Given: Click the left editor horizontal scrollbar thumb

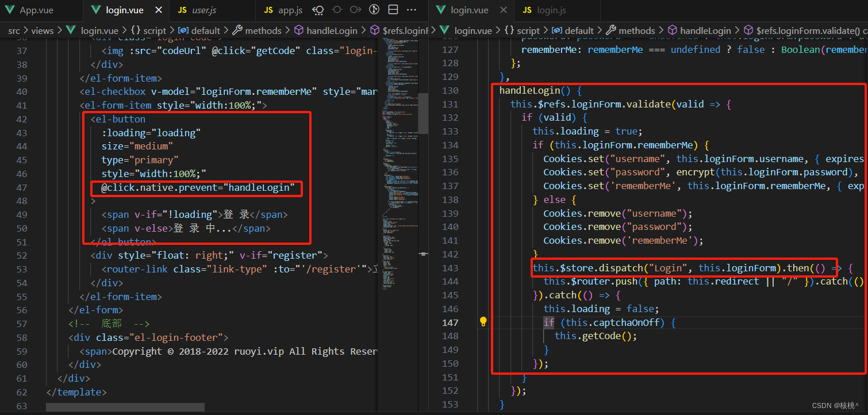Looking at the screenshot, I should (125, 407).
